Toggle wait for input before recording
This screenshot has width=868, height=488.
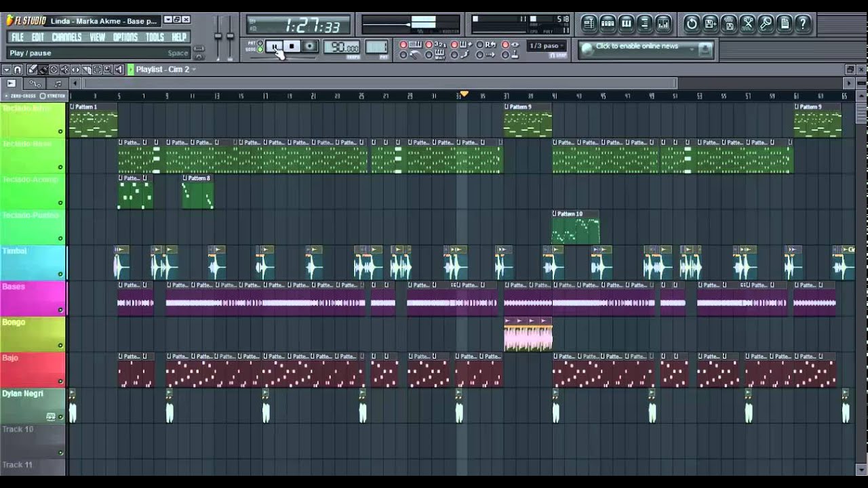coord(429,55)
